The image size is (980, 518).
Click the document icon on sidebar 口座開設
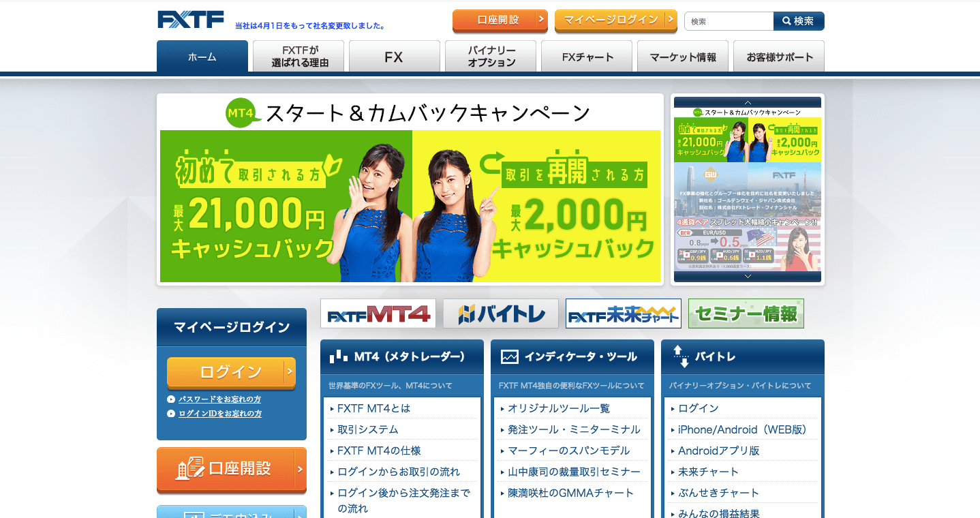point(189,468)
